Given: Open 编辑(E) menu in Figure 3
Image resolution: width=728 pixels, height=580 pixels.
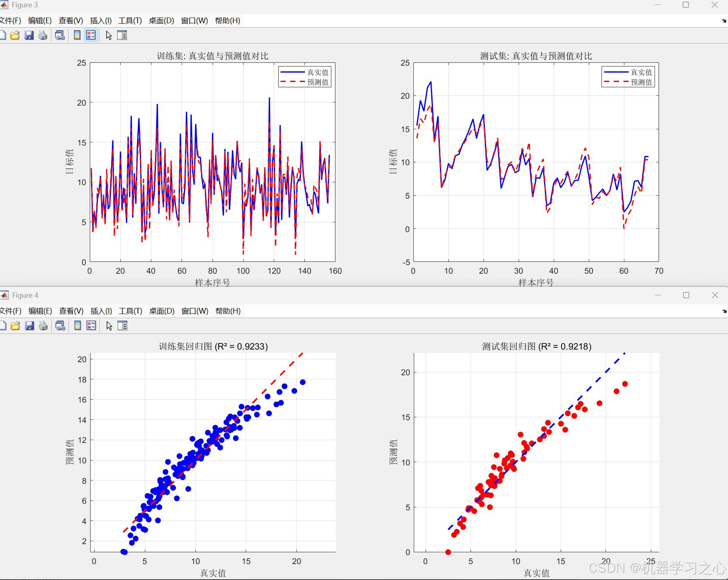Looking at the screenshot, I should coord(40,21).
